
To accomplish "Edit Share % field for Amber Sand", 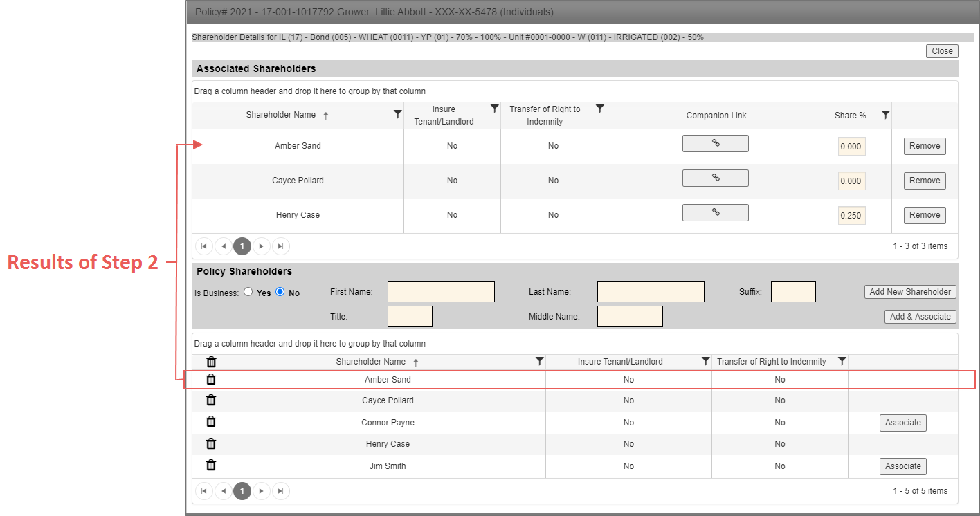I will coord(852,147).
